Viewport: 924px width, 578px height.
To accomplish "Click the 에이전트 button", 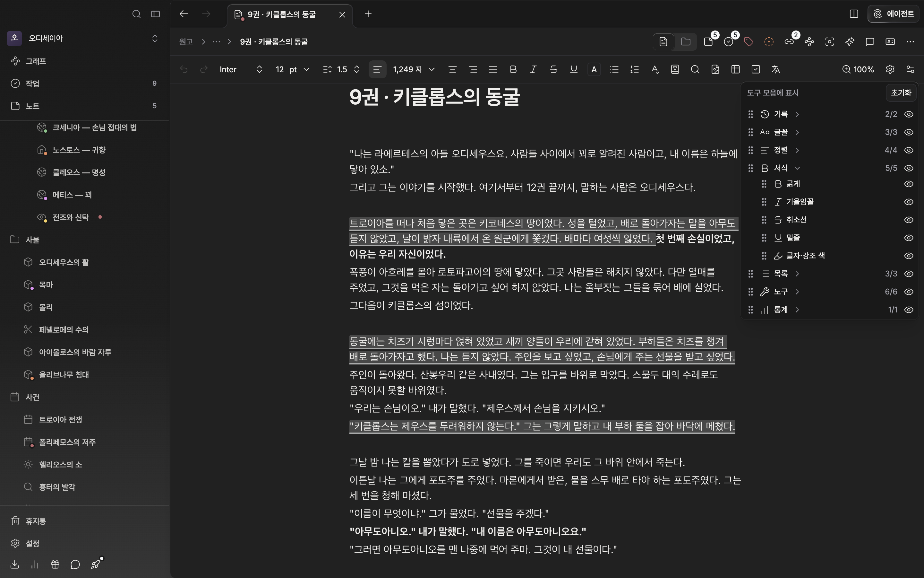I will point(894,14).
